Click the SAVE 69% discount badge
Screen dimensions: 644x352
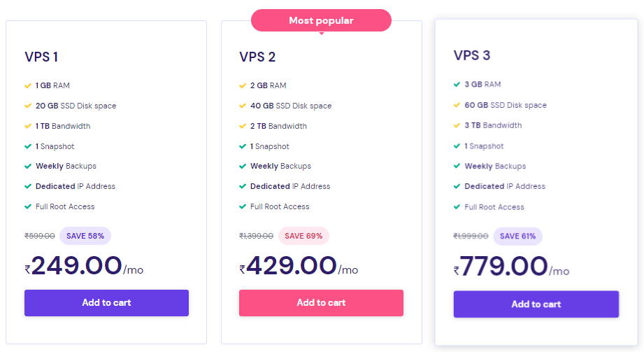303,236
